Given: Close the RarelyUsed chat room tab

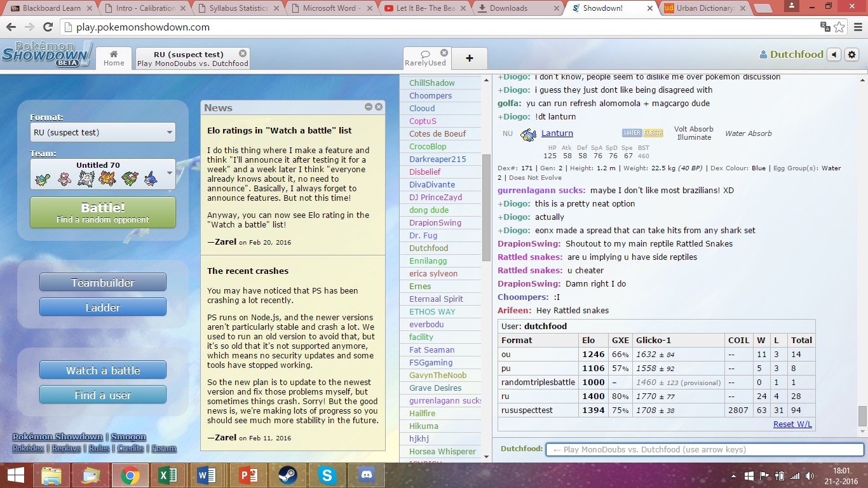Looking at the screenshot, I should point(444,53).
